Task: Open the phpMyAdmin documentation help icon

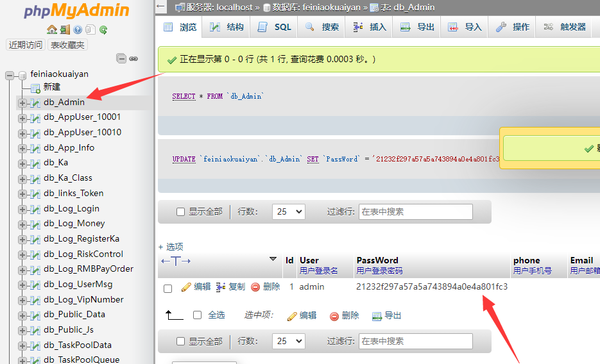Action: click(78, 29)
